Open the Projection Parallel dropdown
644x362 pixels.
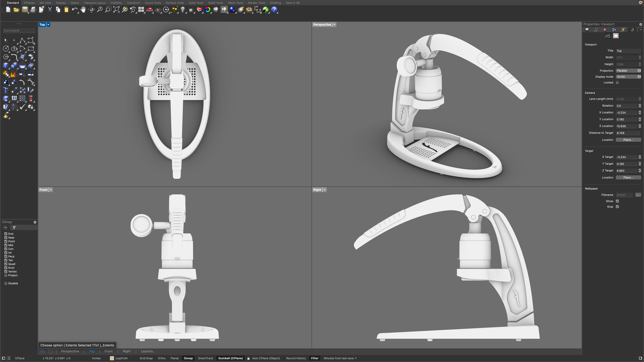click(x=628, y=71)
